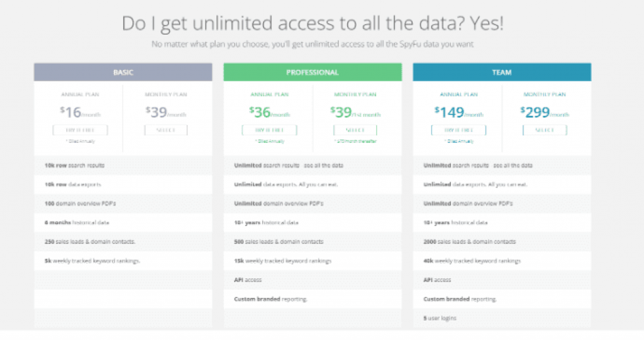Click the $299/month Team monthly price
644x340 pixels.
pyautogui.click(x=545, y=112)
